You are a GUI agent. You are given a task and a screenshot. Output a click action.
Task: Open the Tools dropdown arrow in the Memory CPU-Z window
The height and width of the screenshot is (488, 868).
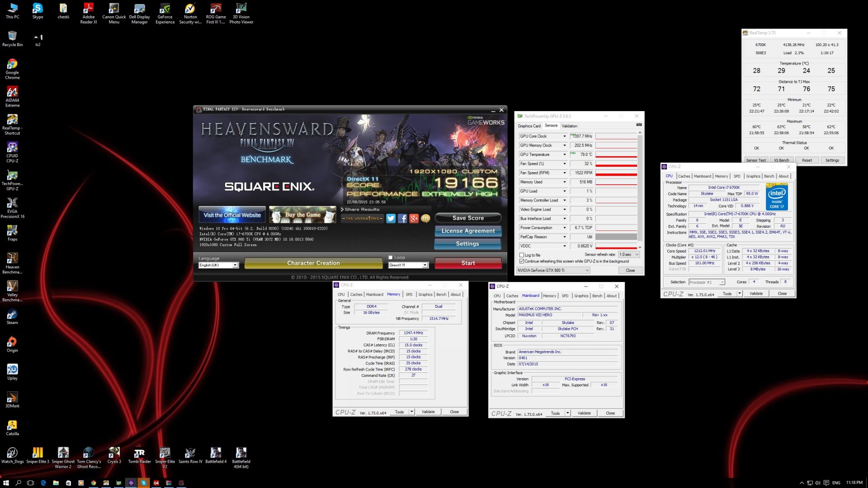click(x=412, y=412)
